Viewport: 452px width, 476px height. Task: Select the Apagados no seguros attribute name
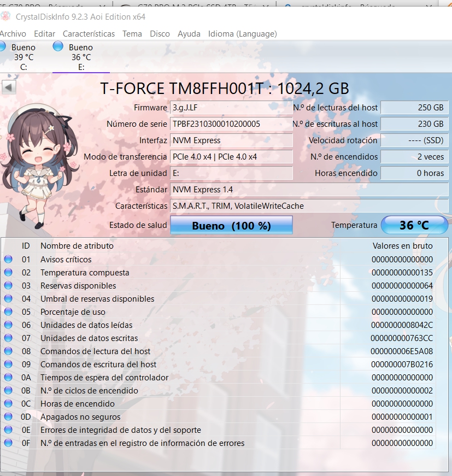pyautogui.click(x=80, y=417)
